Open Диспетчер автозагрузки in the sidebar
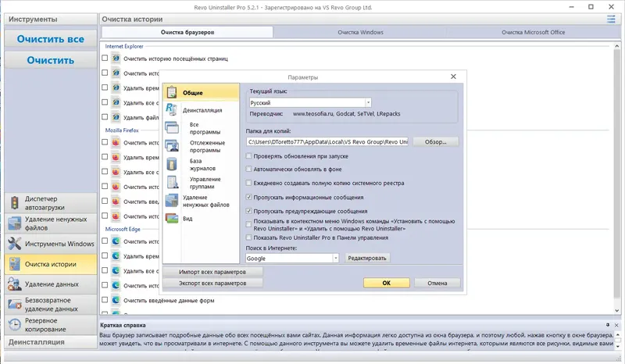The image size is (625, 364). coord(51,203)
